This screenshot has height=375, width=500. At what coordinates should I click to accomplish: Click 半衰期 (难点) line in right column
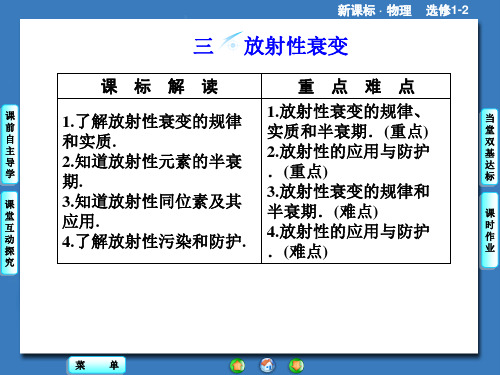[x=322, y=212]
